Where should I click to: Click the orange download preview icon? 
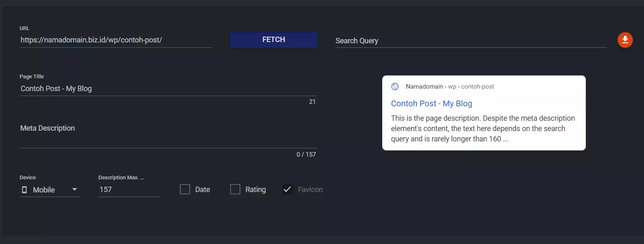[x=625, y=40]
